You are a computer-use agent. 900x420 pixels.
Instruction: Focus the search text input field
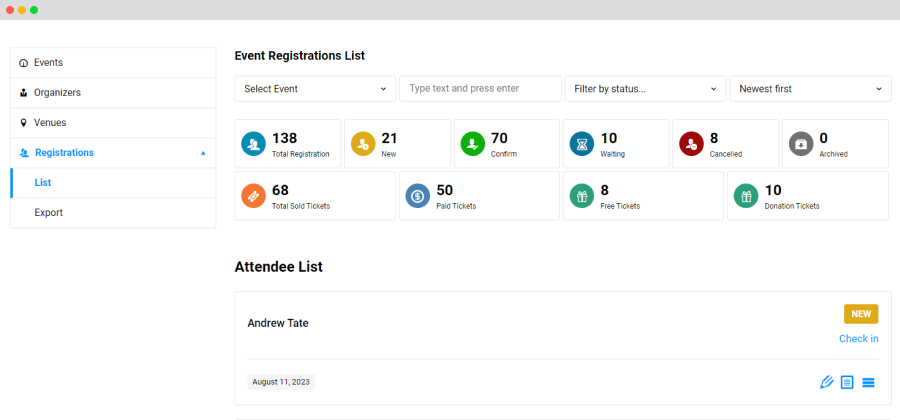click(x=480, y=89)
